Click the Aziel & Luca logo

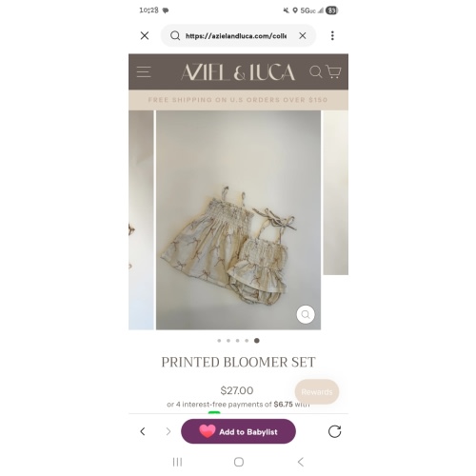[238, 72]
